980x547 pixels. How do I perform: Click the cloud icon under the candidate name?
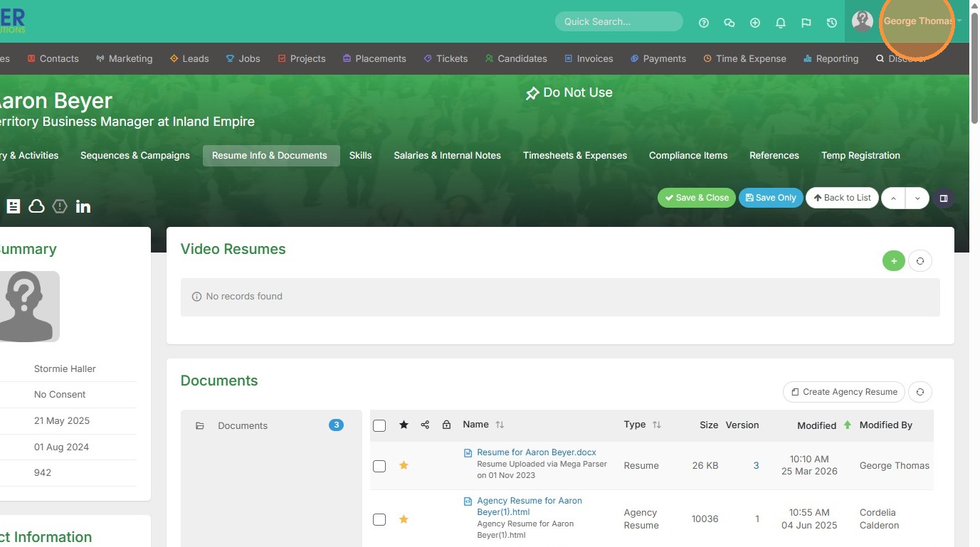pos(36,206)
